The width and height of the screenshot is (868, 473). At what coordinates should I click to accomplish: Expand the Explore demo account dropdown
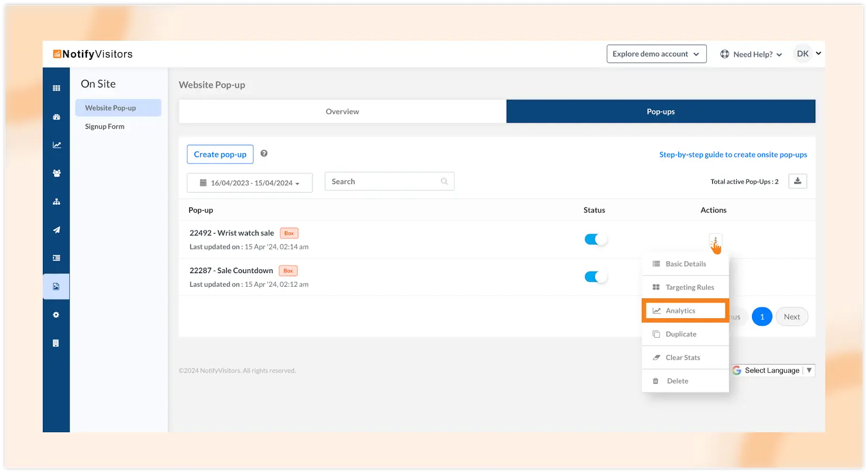656,54
